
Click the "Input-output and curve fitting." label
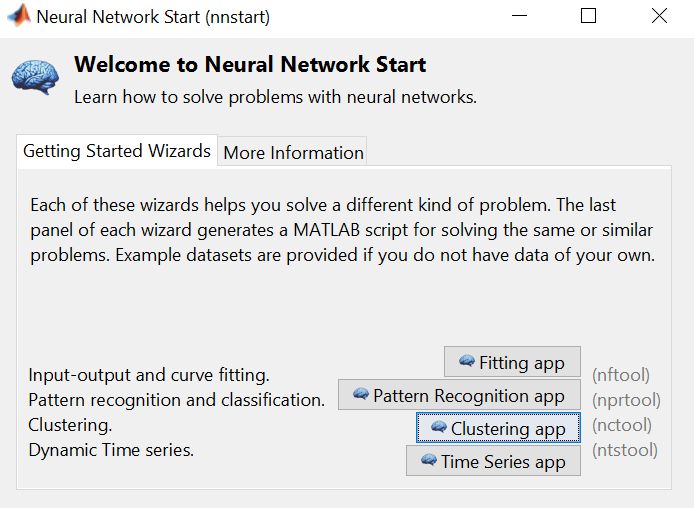(149, 375)
